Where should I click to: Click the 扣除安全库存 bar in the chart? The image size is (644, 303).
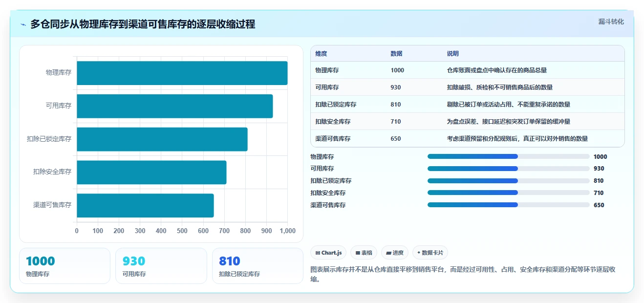coord(151,172)
